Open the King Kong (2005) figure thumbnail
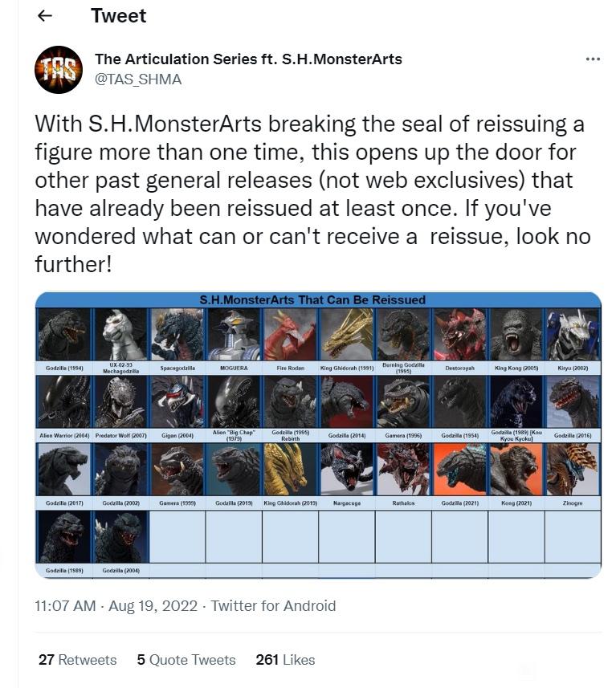616x688 pixels. coord(516,334)
